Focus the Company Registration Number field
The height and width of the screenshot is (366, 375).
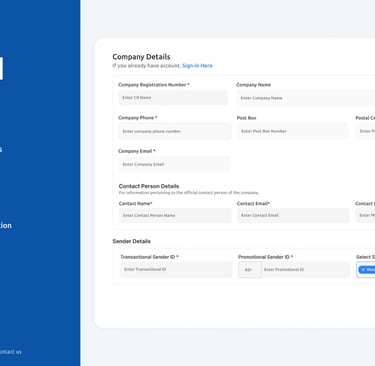173,98
